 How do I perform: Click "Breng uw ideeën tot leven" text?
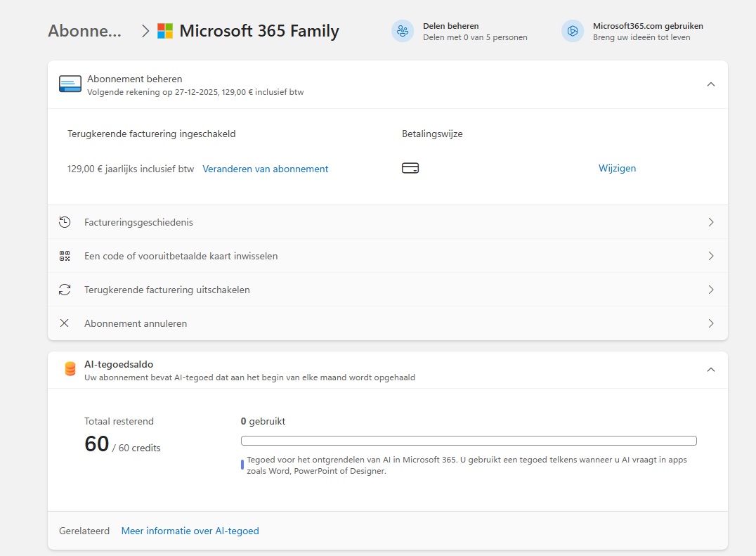[641, 38]
